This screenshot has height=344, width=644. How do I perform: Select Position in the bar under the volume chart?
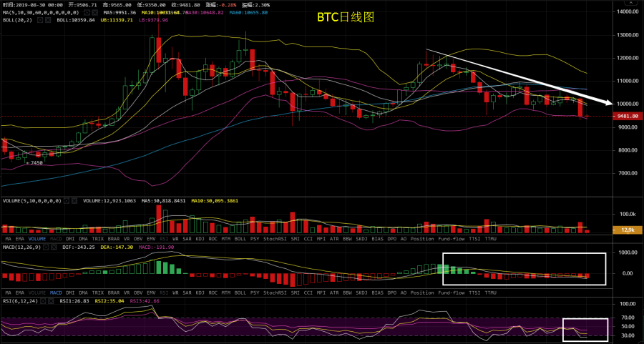(422, 238)
